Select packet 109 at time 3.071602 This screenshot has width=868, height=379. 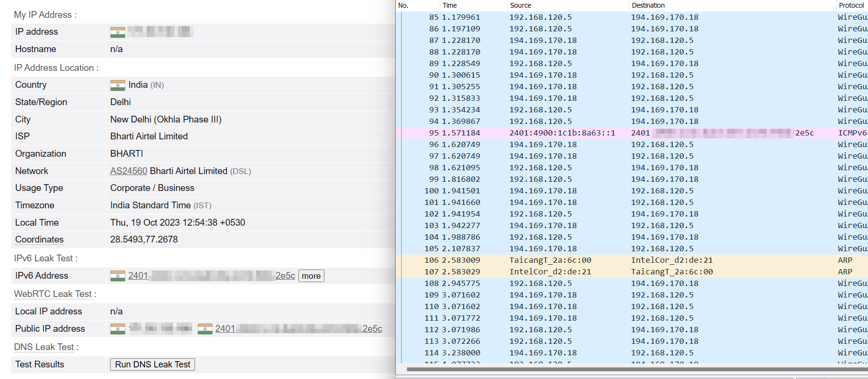pos(632,295)
